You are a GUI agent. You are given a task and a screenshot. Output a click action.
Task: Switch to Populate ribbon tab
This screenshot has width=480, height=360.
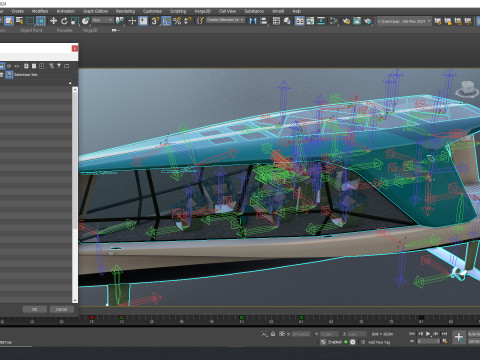click(64, 30)
